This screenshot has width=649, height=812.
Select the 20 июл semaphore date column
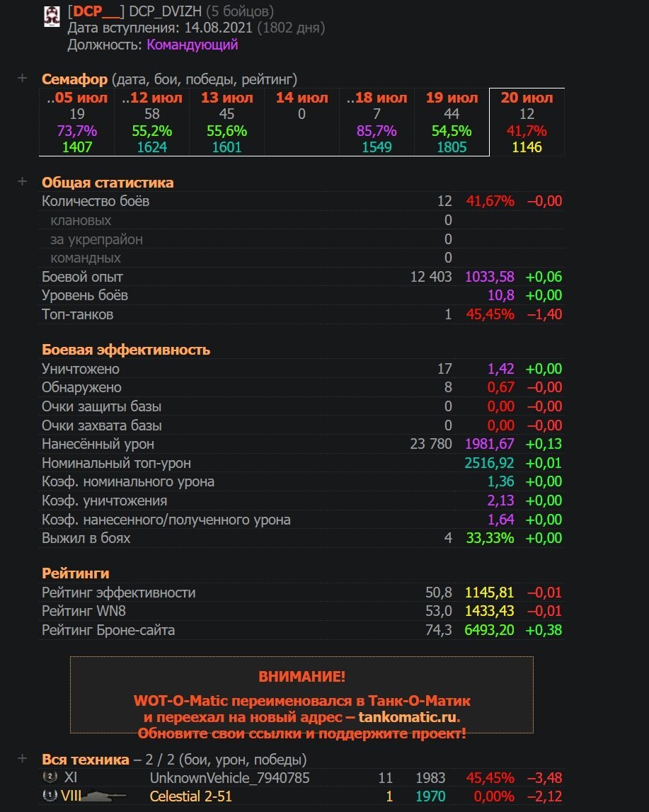tap(527, 122)
